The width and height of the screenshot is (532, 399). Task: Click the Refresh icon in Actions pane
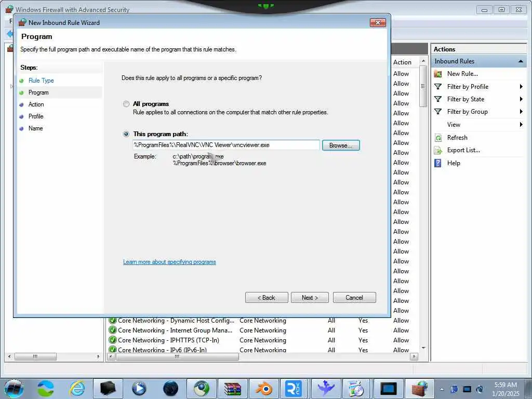pyautogui.click(x=438, y=137)
